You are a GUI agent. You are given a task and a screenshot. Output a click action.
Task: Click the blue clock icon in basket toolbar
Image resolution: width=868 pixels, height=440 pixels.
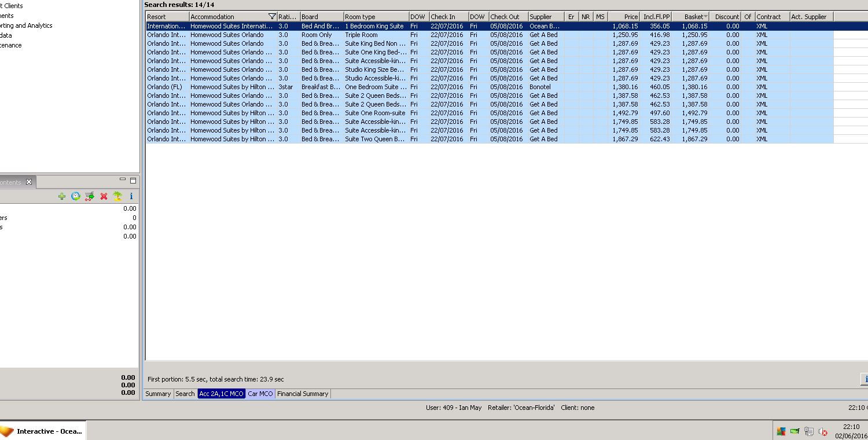[75, 196]
